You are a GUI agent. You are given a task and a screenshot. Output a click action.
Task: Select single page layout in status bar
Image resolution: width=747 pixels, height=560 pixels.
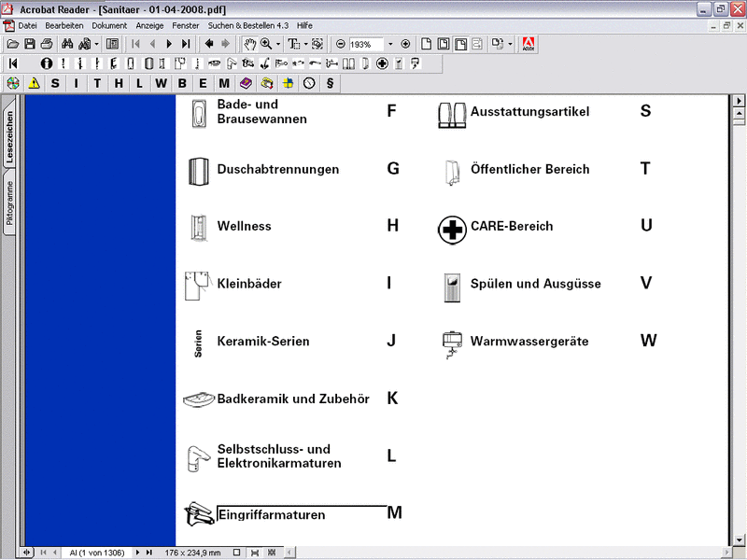click(237, 553)
